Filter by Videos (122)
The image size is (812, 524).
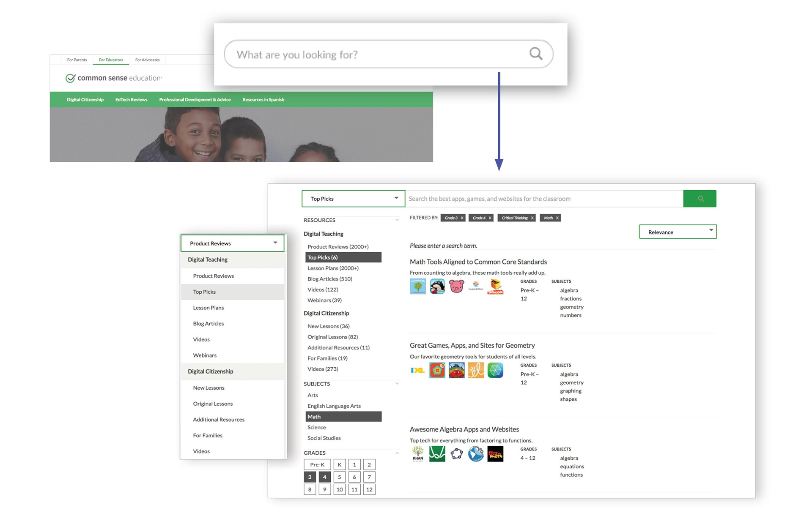click(323, 289)
